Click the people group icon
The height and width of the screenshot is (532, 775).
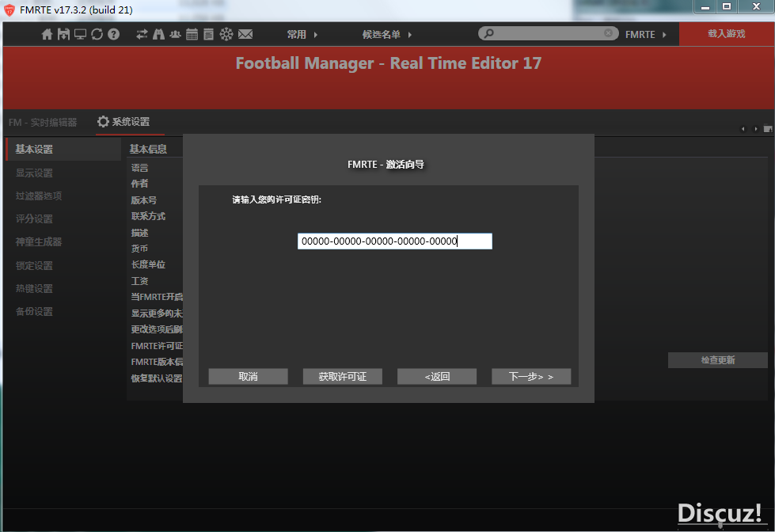pos(175,34)
